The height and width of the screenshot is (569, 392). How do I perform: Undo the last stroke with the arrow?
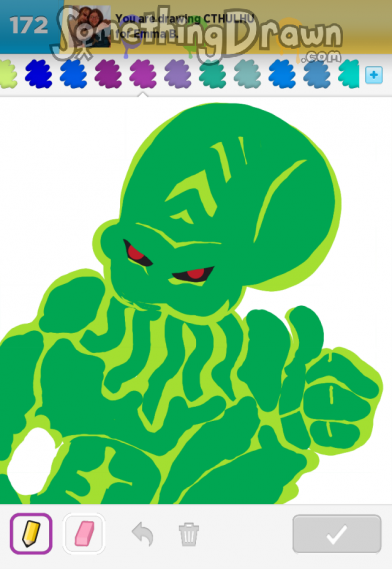[143, 534]
